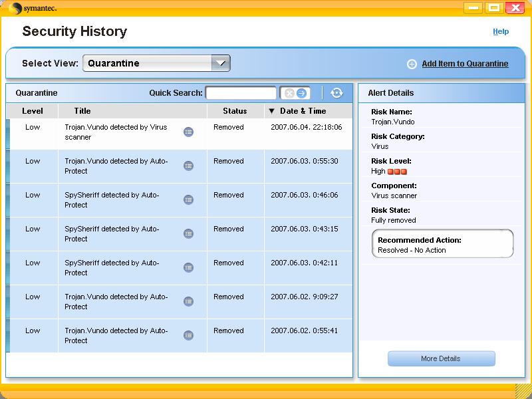Click the plus icon beside Add Item to Quarantine
The height and width of the screenshot is (399, 532).
[x=412, y=64]
